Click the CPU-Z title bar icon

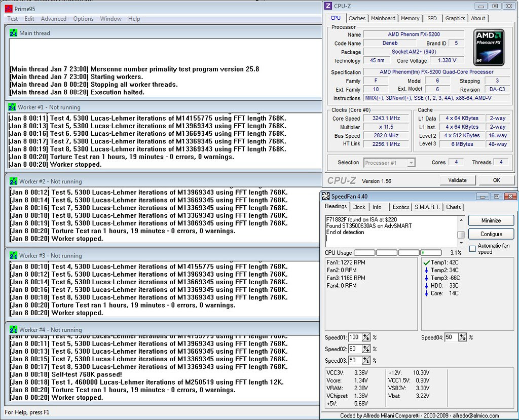click(328, 6)
